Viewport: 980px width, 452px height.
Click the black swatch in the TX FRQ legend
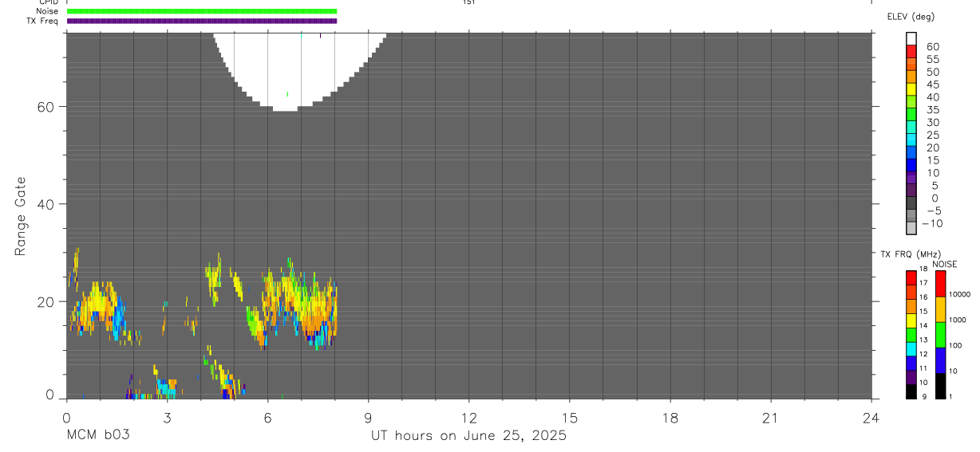click(911, 391)
